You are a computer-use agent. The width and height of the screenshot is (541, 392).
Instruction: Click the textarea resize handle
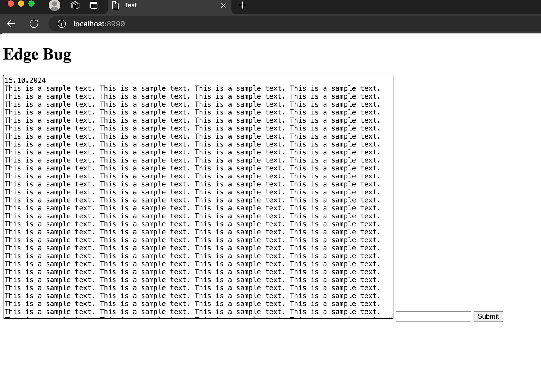click(391, 316)
